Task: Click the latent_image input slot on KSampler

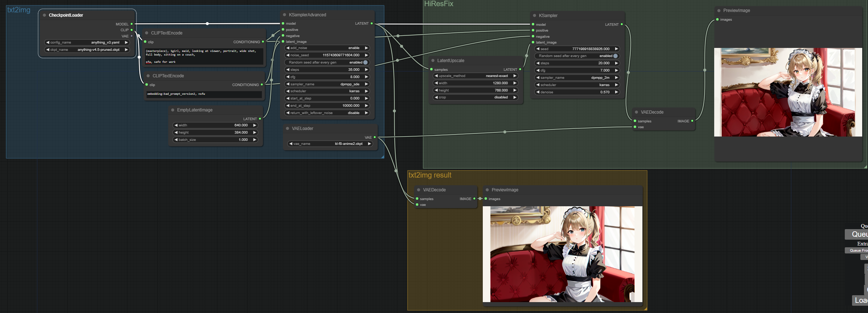Action: click(x=533, y=42)
